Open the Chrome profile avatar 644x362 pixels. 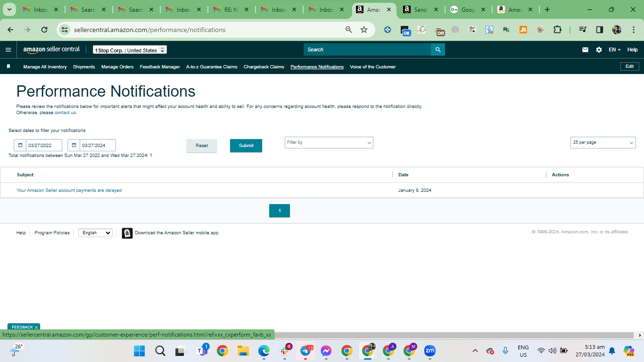tap(617, 30)
